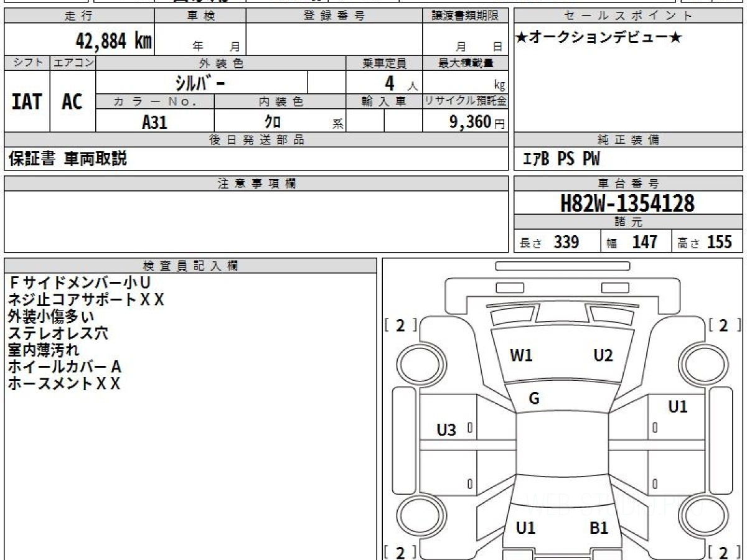
Task: Select the 外装色 header
Action: [221, 63]
